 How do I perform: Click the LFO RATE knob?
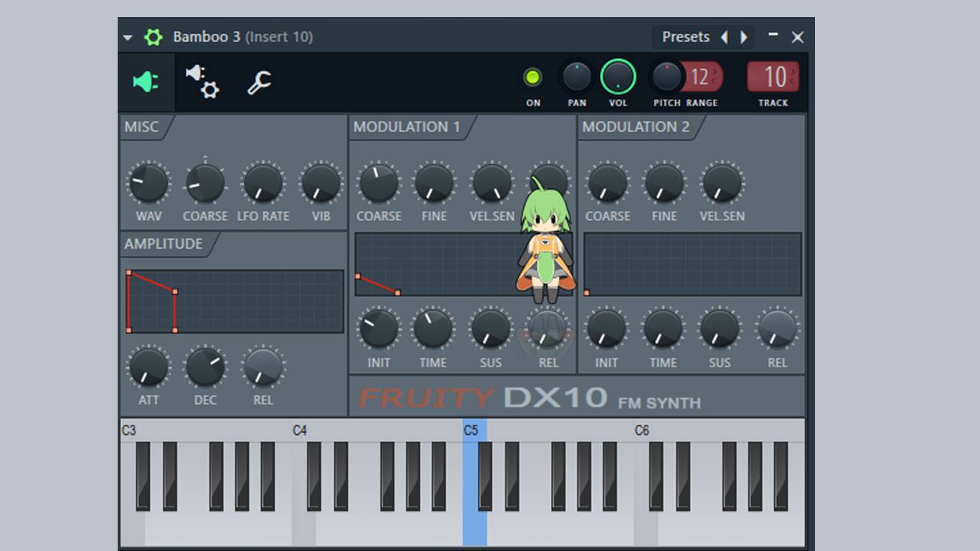[263, 183]
